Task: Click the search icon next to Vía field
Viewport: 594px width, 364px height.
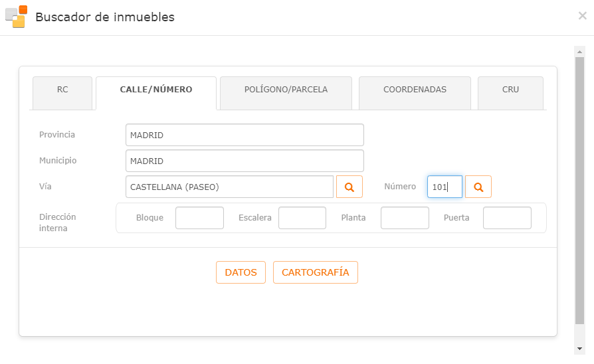Action: (349, 187)
